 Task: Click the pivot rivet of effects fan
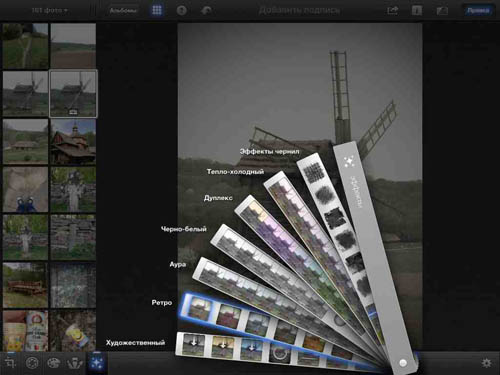pyautogui.click(x=403, y=362)
